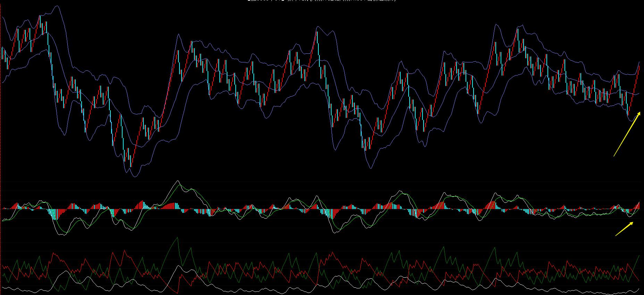Click the rightmost red MACD histogram bar

click(x=639, y=205)
